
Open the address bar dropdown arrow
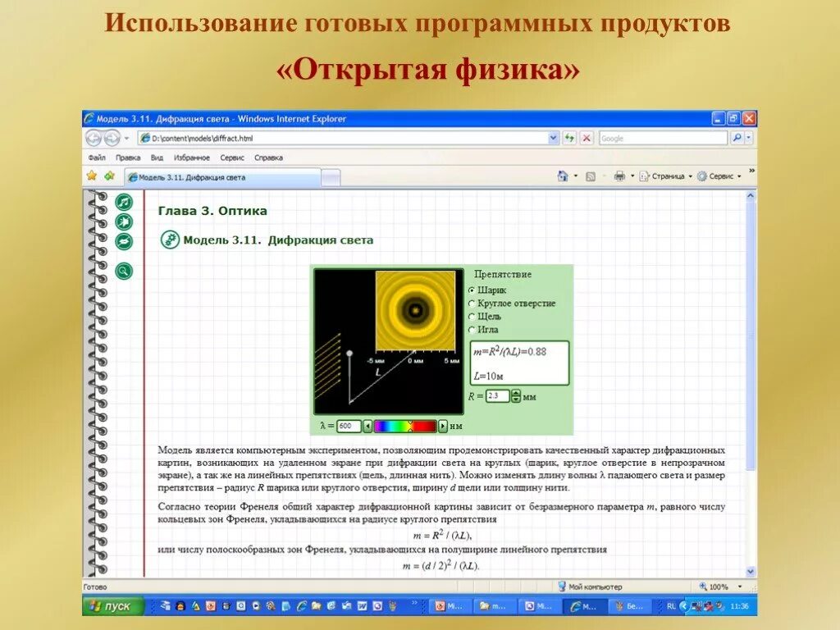tap(553, 137)
